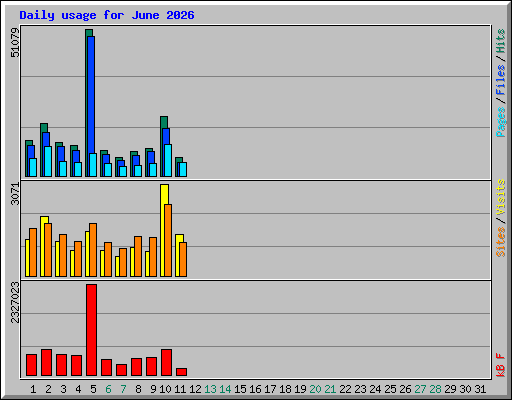This screenshot has height=400, width=512.
Task: Click the cyan 'Pages' legend label
Action: click(x=500, y=122)
